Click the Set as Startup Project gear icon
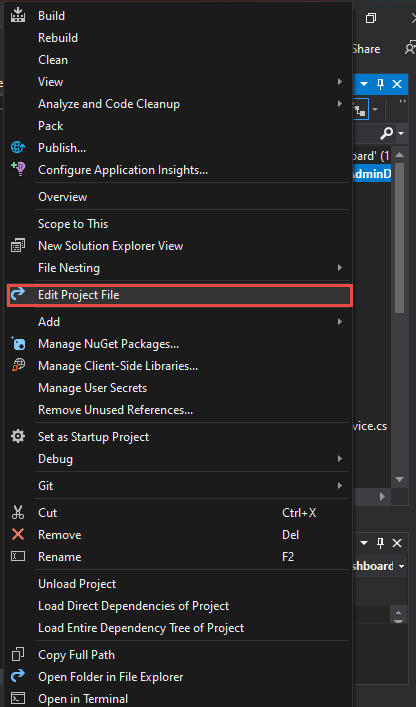Screen dimensions: 416x707 (18, 436)
